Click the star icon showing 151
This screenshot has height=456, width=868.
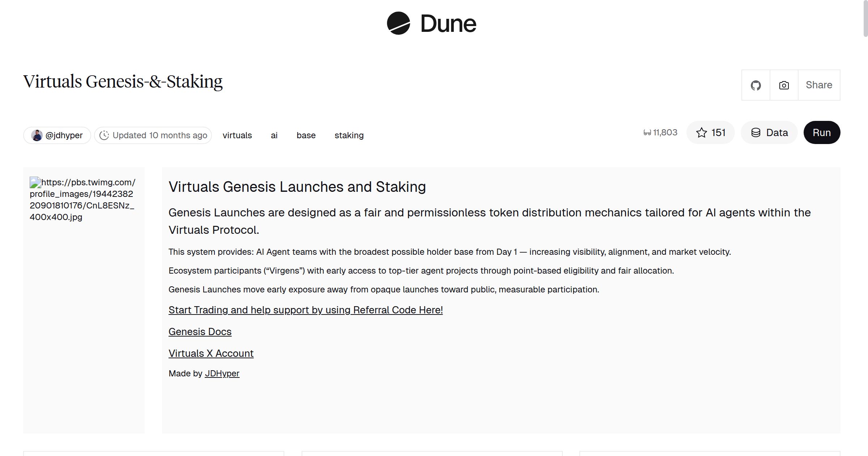(702, 132)
